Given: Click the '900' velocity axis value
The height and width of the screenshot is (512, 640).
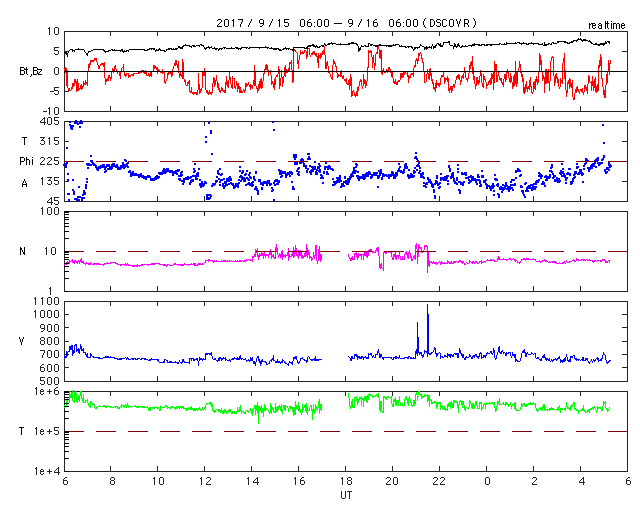Looking at the screenshot, I should point(51,328).
